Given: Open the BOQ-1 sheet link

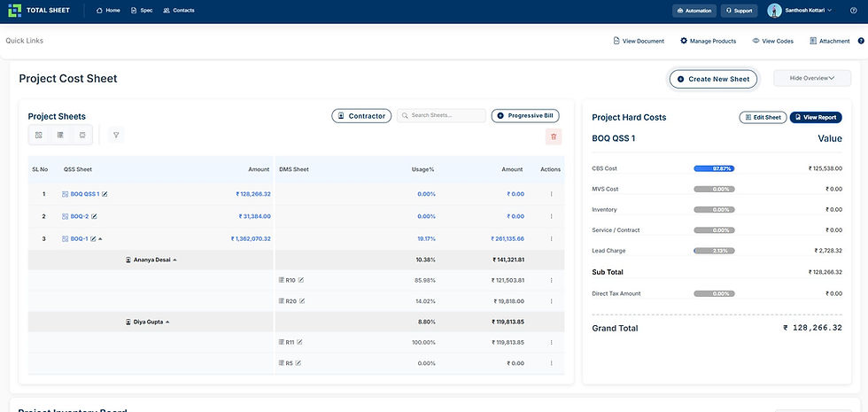Looking at the screenshot, I should [79, 238].
